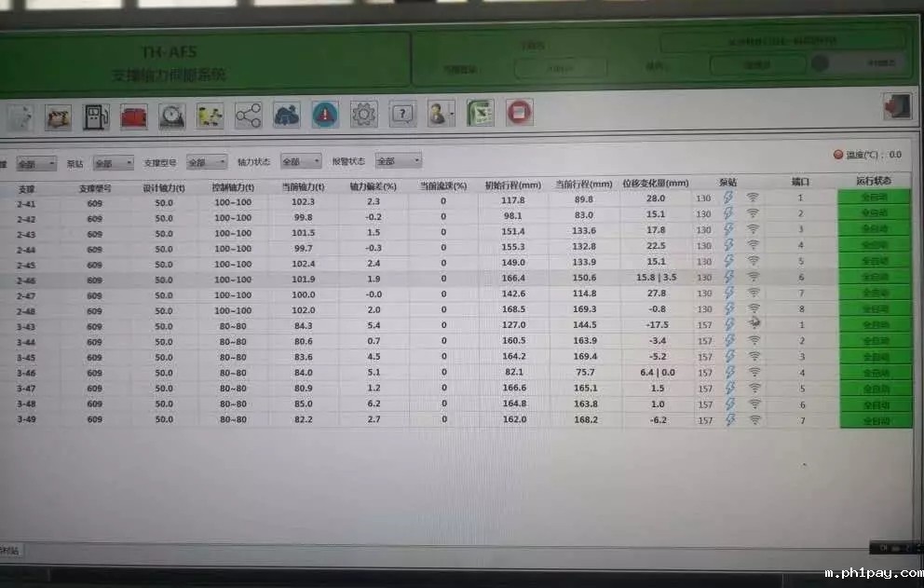The width and height of the screenshot is (924, 588).
Task: Open the cloud upload toolbar icon
Action: pos(286,115)
